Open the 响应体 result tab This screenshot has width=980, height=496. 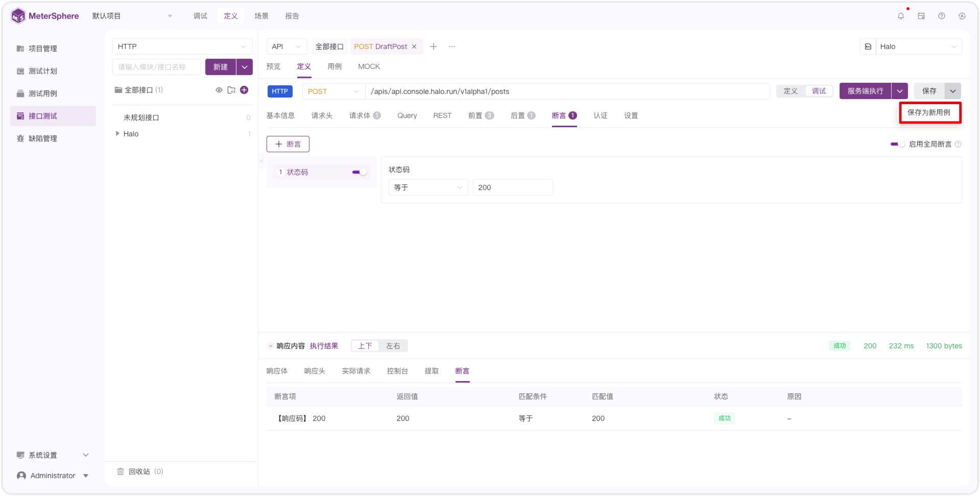pyautogui.click(x=277, y=371)
